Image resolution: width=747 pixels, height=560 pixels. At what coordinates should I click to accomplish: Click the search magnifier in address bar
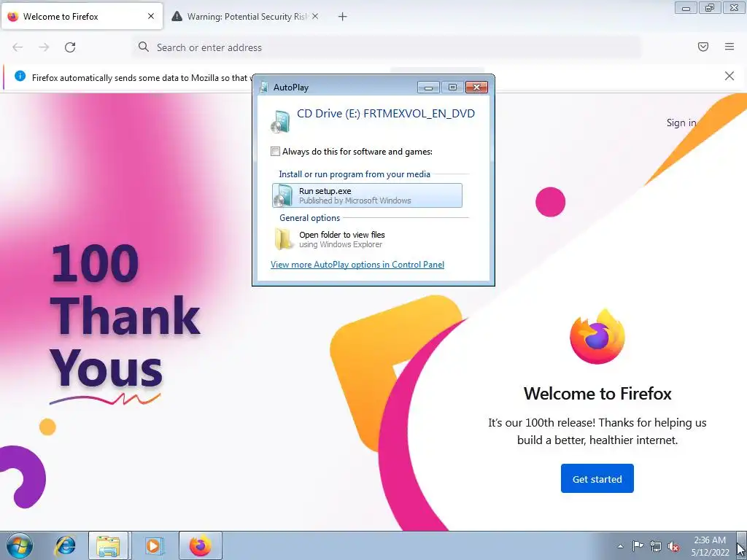click(144, 47)
